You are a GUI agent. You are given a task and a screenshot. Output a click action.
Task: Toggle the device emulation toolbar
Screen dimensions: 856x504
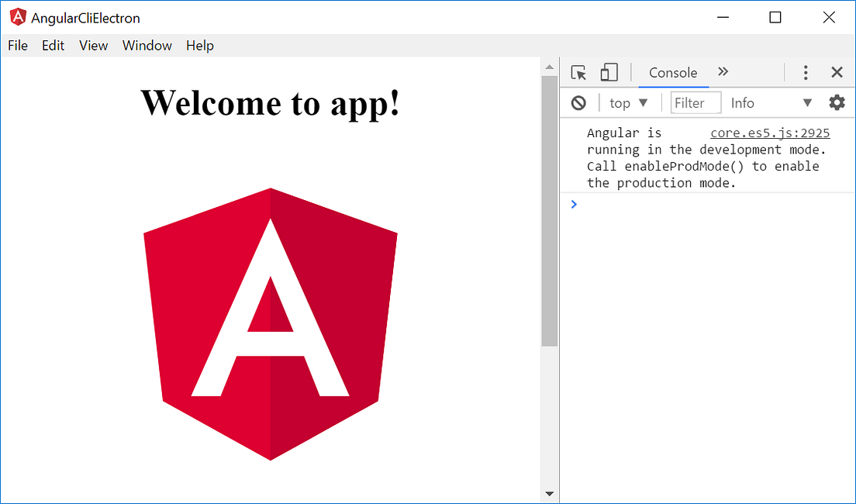pos(609,71)
